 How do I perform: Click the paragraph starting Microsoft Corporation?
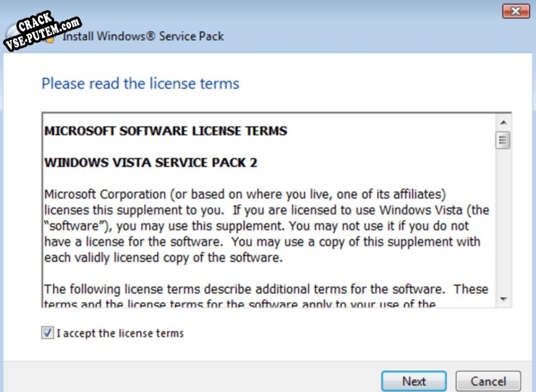[267, 226]
